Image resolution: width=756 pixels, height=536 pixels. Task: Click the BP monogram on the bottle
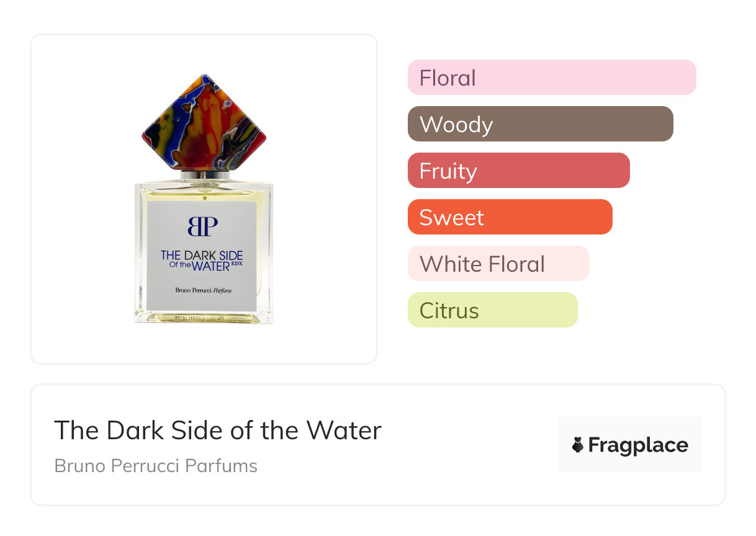click(x=202, y=226)
